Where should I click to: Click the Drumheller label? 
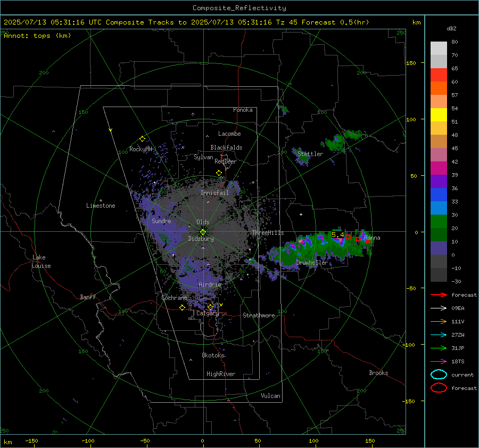click(x=312, y=263)
